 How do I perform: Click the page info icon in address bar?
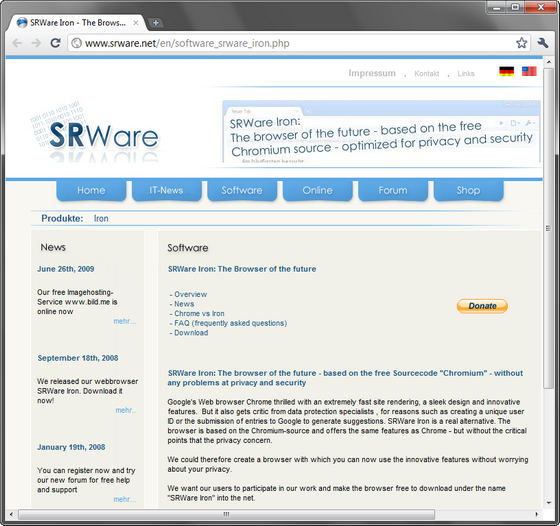(76, 43)
